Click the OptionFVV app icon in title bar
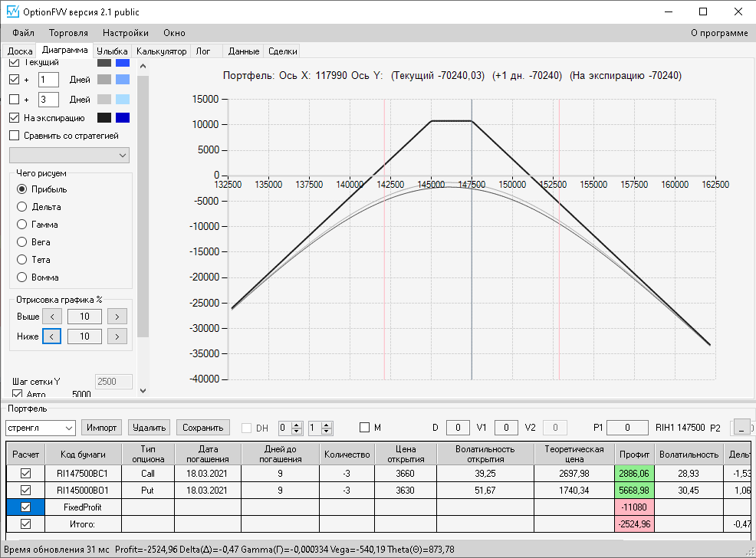The image size is (756, 558). pyautogui.click(x=12, y=12)
